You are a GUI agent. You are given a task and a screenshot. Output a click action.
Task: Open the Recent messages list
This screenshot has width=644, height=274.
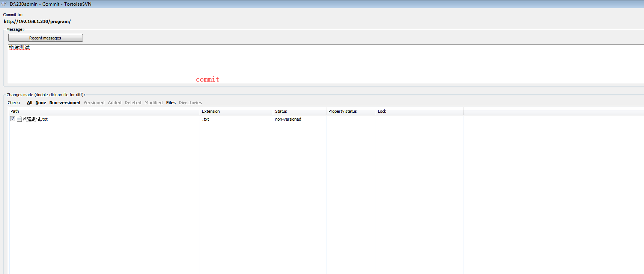(x=45, y=38)
